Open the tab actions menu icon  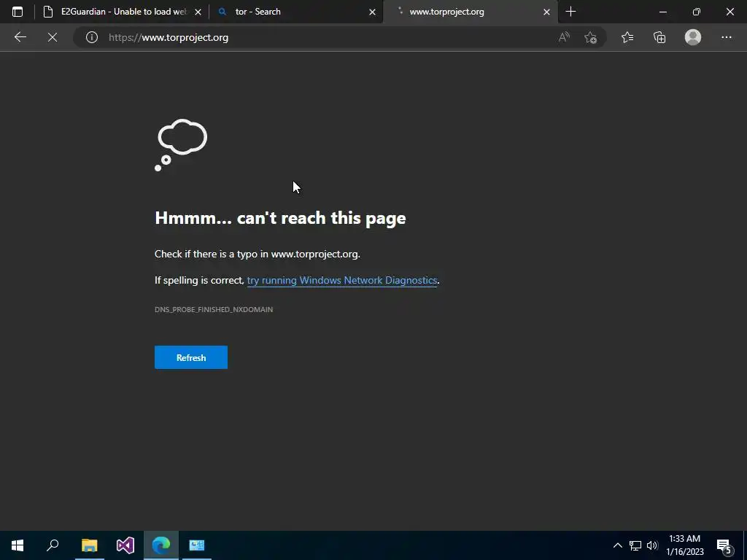tap(18, 12)
